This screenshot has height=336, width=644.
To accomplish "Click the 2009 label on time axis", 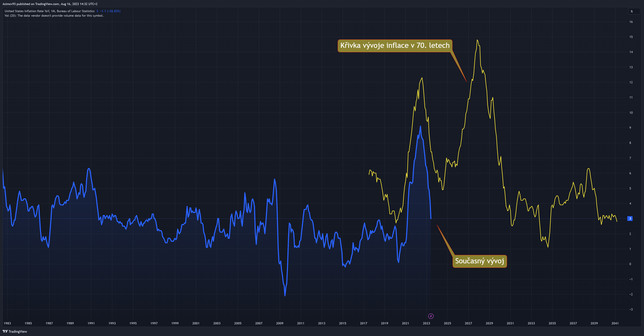I will point(279,323).
